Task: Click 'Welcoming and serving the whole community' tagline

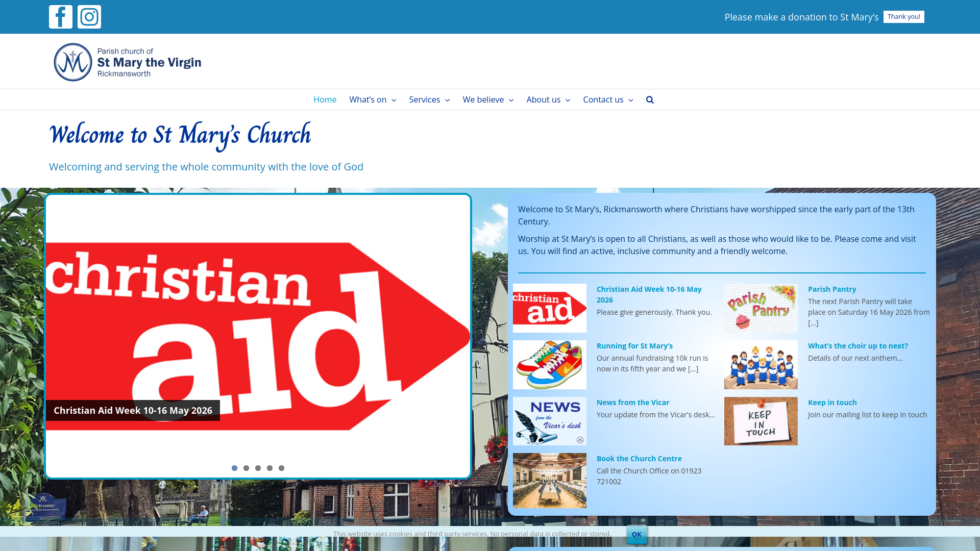Action: click(x=206, y=167)
